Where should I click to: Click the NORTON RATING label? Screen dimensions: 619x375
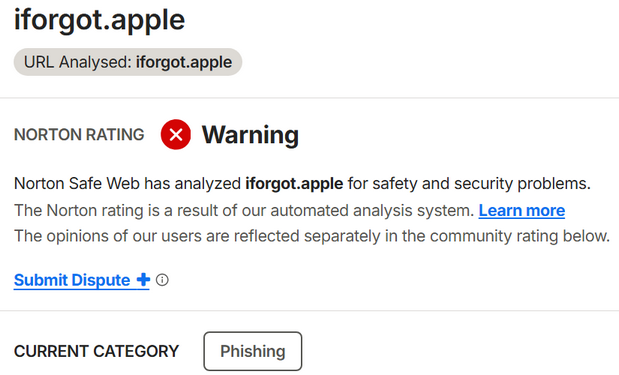tap(79, 135)
